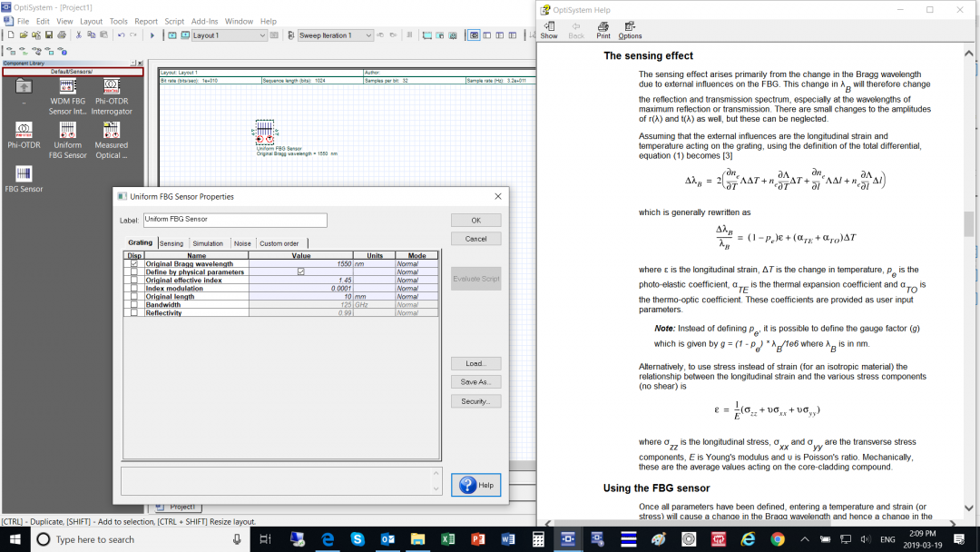Image resolution: width=980 pixels, height=552 pixels.
Task: Open Options in the Help window toolbar
Action: click(x=630, y=29)
